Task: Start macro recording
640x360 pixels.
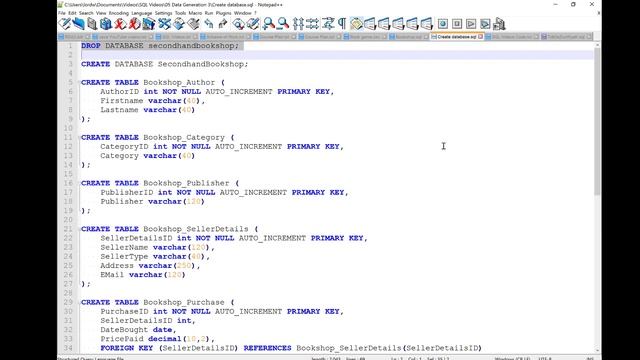Action: point(442,24)
